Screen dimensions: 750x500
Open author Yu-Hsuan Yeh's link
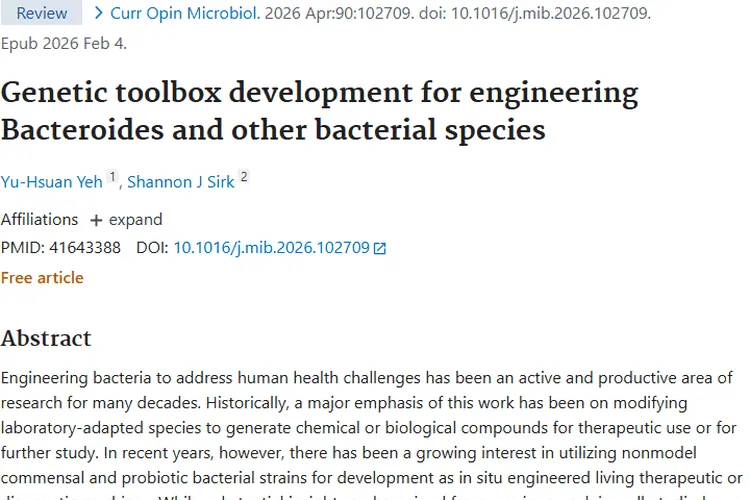tap(52, 181)
